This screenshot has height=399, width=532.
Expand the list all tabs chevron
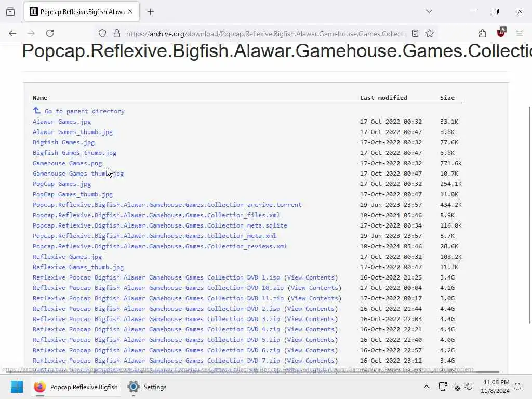(429, 11)
